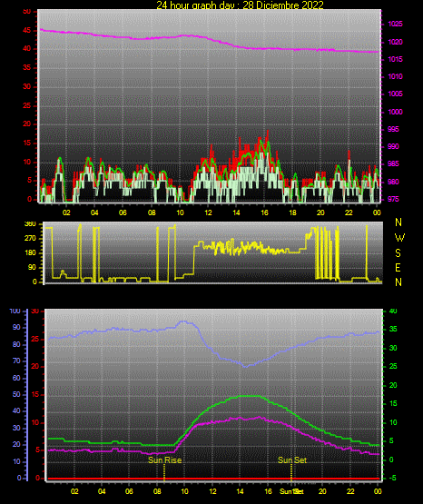The image size is (423, 504).
Task: Click the 100 humidity axis label
Action: (x=15, y=311)
